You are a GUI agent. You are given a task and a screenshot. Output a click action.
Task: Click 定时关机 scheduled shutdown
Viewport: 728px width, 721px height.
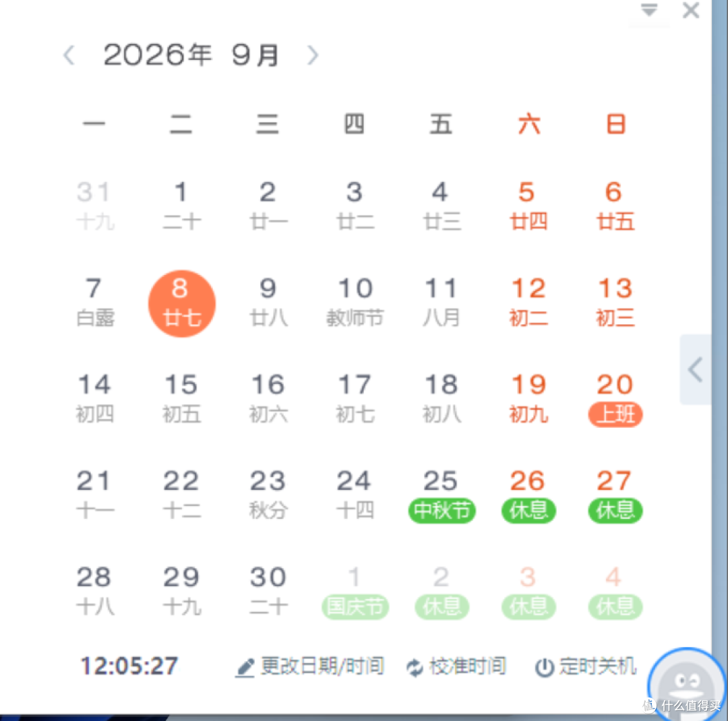[597, 666]
